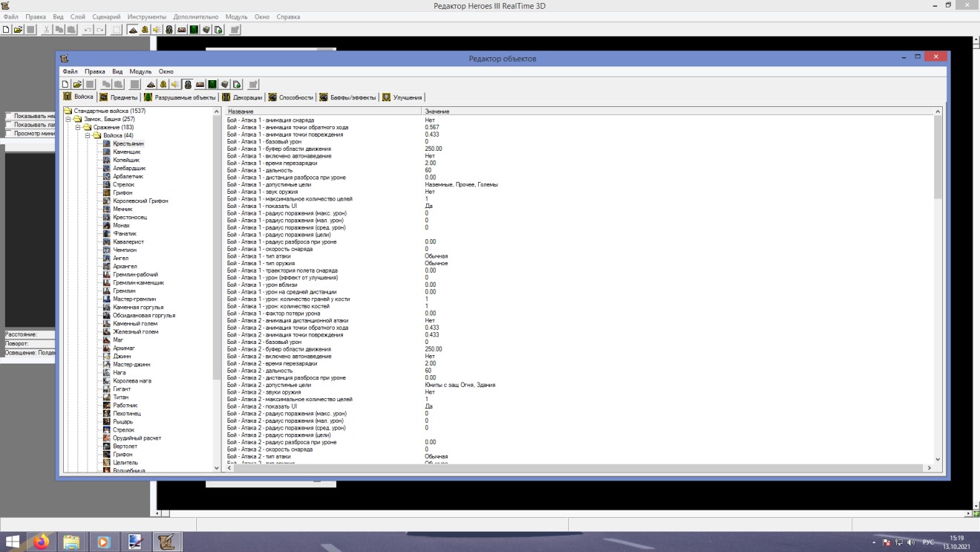The height and width of the screenshot is (552, 980).
Task: Select the Королевский Грифон unit
Action: 140,201
